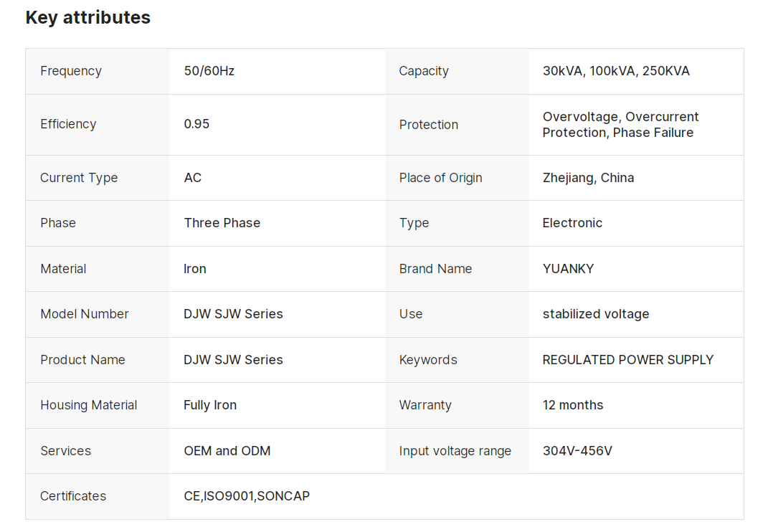Click the Efficiency value 0.95
768x532 pixels.
196,124
